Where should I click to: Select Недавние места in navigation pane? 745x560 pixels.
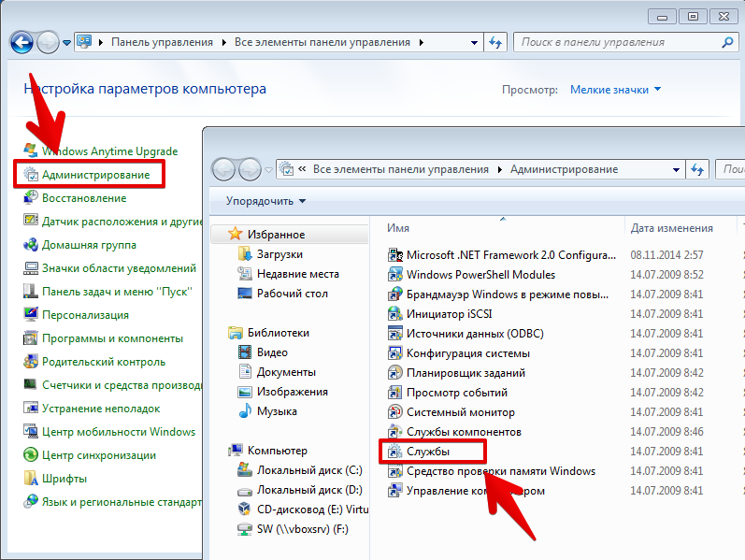coord(297,274)
